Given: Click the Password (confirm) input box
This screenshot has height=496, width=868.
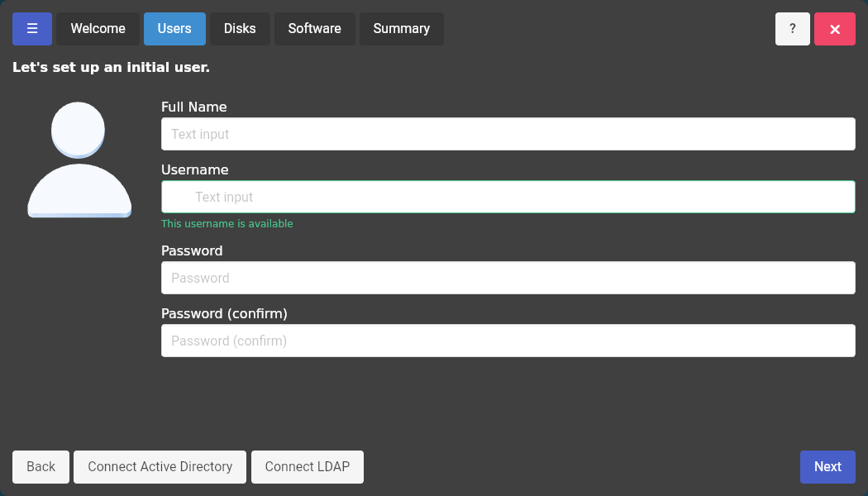Looking at the screenshot, I should pyautogui.click(x=508, y=341).
